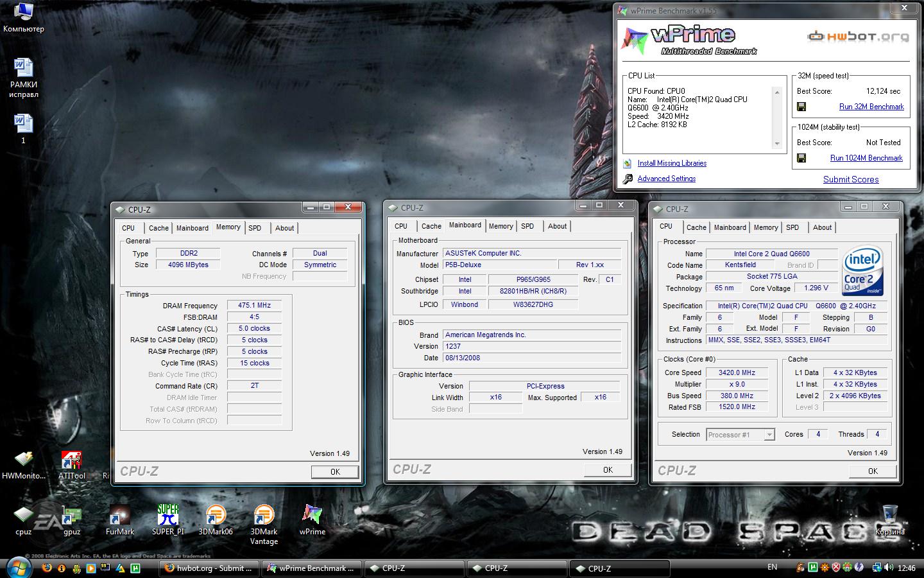924x578 pixels.
Task: Open About tab in mainboard CPU-Z window
Action: tap(557, 226)
